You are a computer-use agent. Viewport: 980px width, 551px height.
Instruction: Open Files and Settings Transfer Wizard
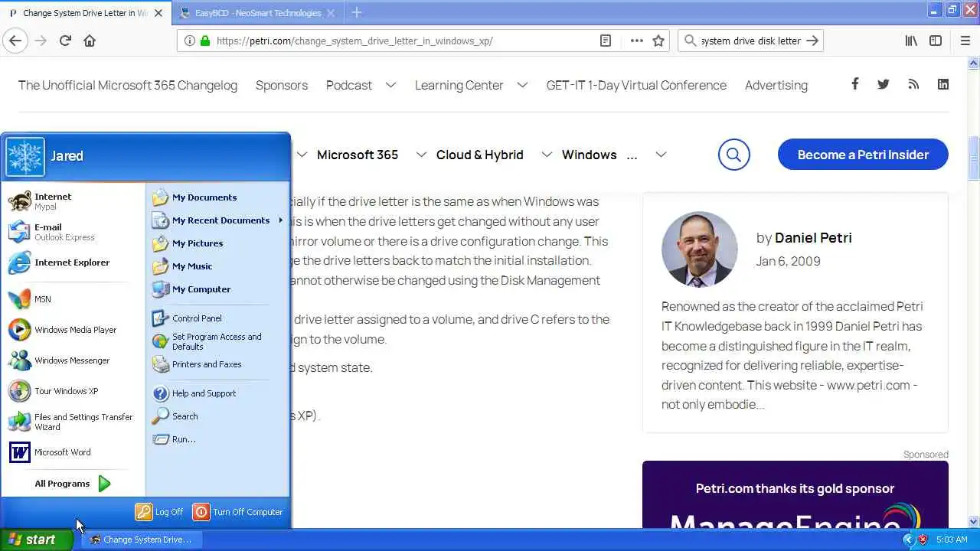(x=73, y=422)
